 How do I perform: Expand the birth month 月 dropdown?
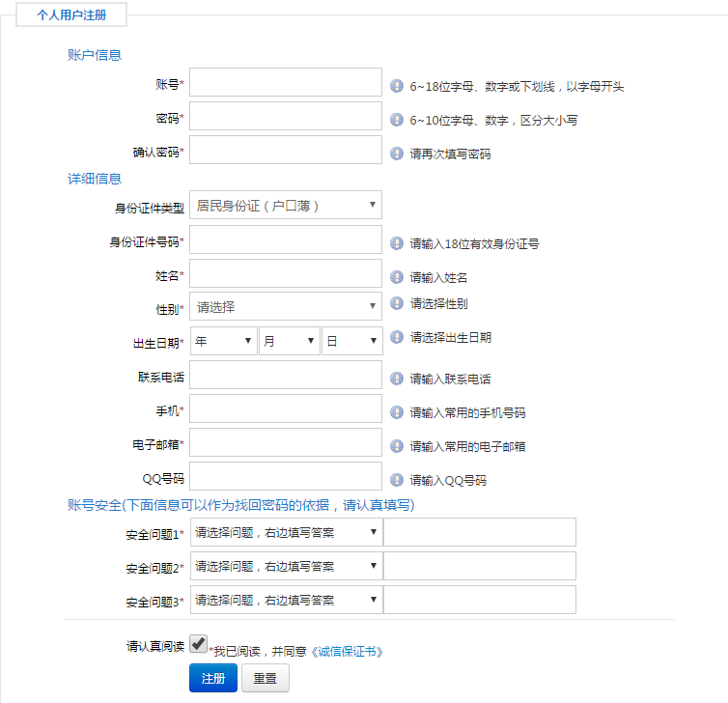[289, 341]
